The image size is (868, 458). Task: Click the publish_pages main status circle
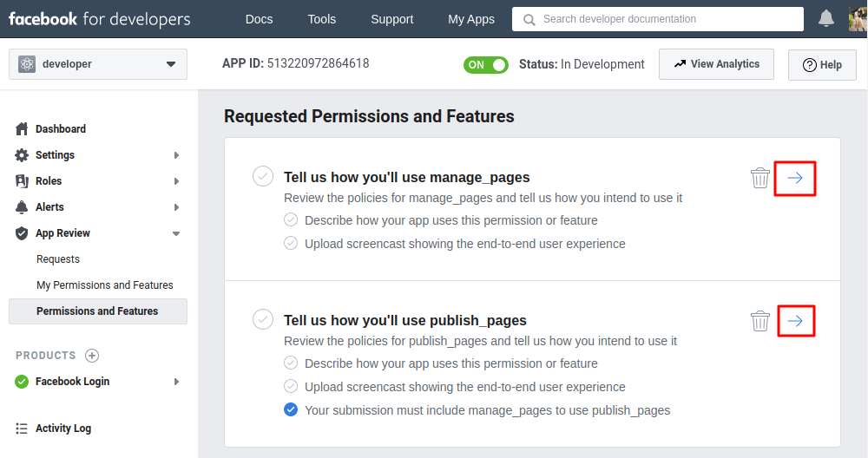[x=263, y=319]
